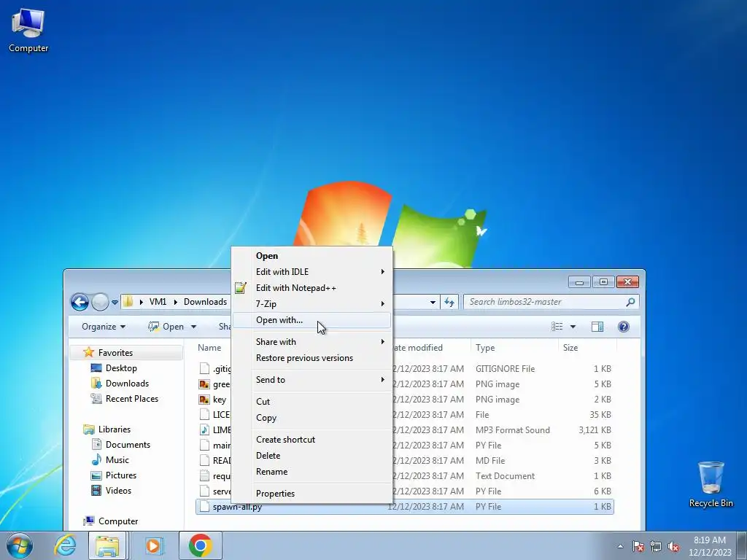Viewport: 747px width, 560px height.
Task: Open Recent Places in sidebar
Action: click(x=131, y=399)
